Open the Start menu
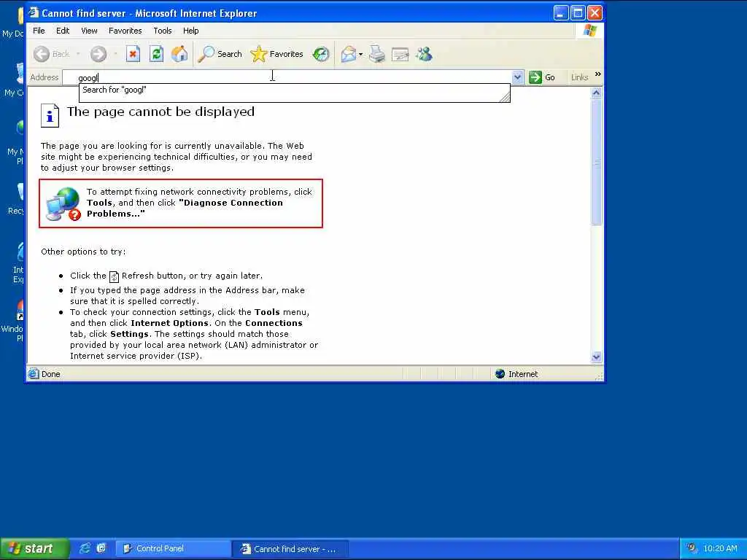Screen dimensions: 747x560 point(34,548)
